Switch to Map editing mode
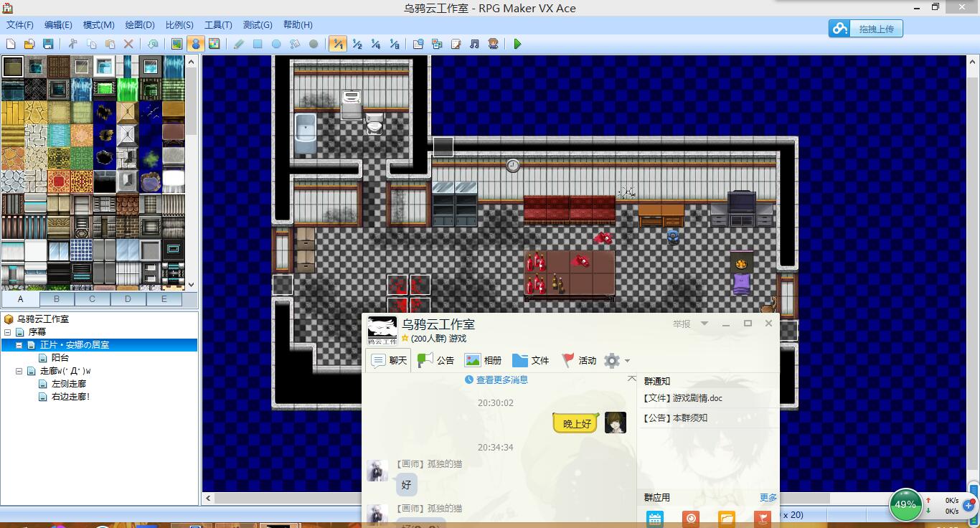 tap(176, 44)
